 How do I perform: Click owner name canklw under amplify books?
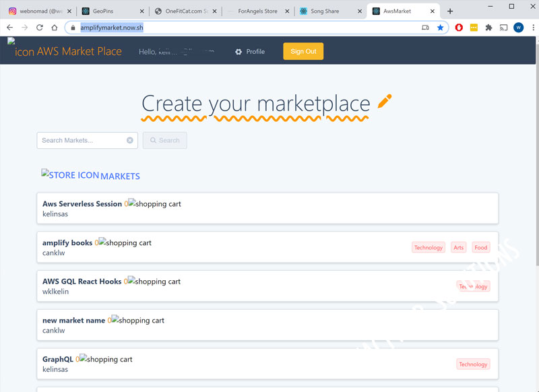(54, 253)
